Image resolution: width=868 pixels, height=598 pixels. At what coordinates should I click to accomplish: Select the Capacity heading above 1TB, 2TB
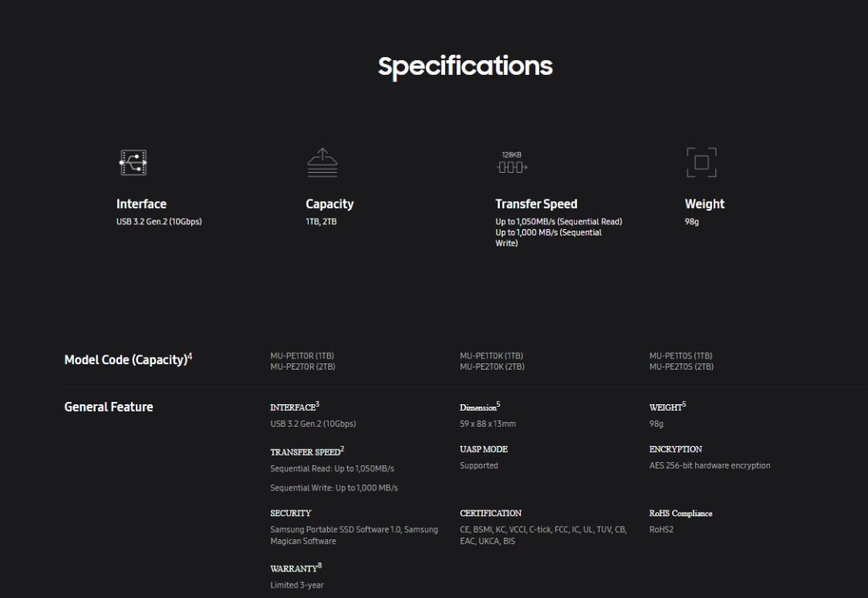[330, 204]
